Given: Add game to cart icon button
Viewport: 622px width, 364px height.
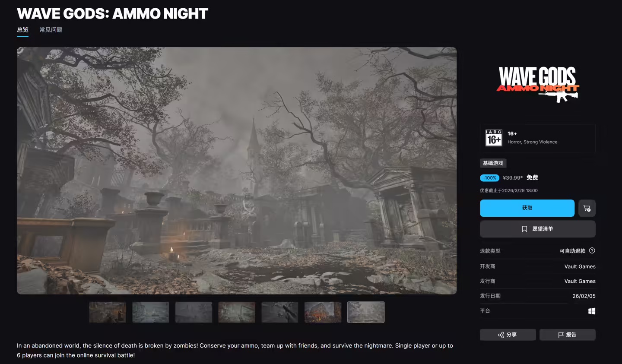Looking at the screenshot, I should (x=587, y=208).
